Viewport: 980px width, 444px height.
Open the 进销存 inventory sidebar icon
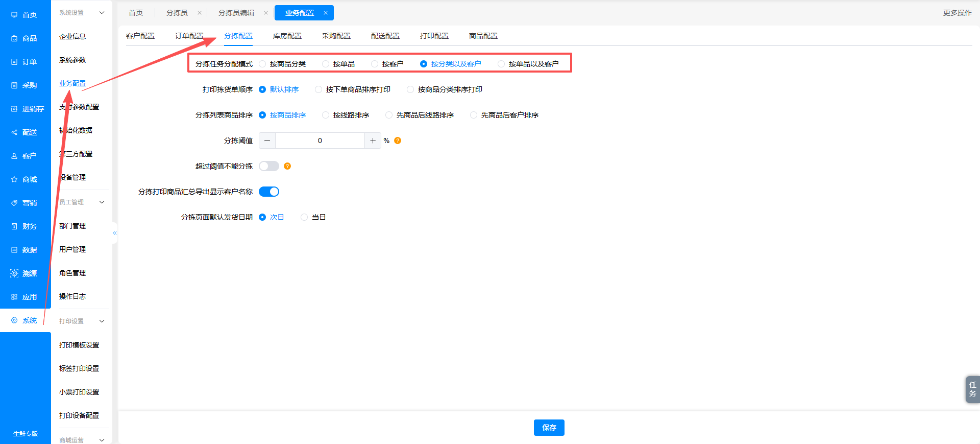pyautogui.click(x=14, y=109)
